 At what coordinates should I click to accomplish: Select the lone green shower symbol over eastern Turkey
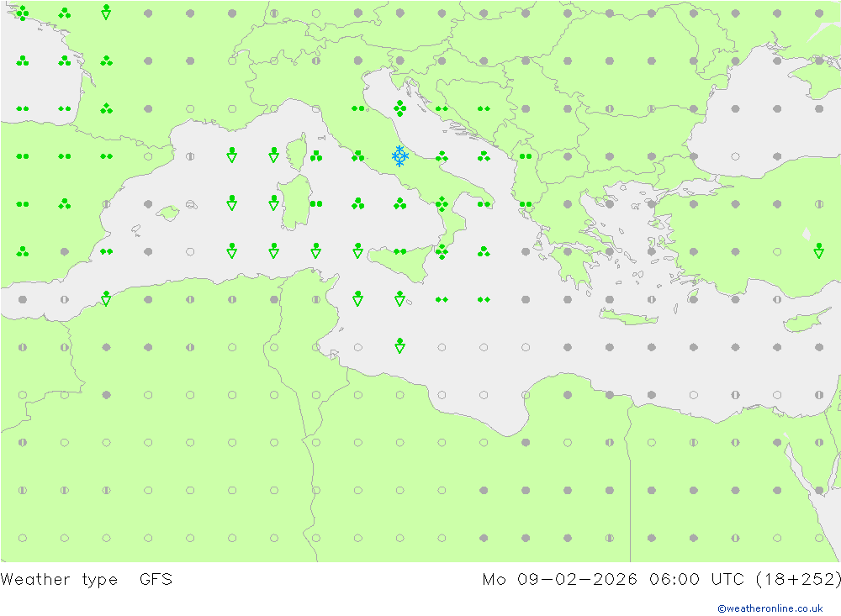click(818, 250)
